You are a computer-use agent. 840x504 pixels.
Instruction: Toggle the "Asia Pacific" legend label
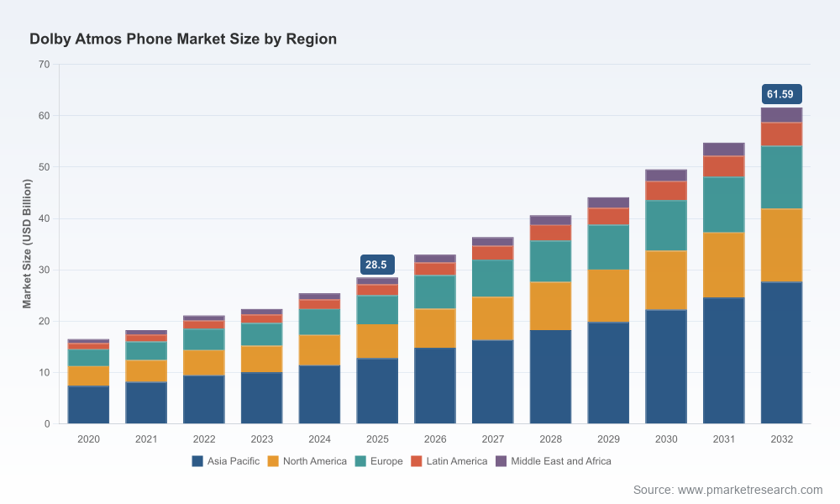click(234, 461)
